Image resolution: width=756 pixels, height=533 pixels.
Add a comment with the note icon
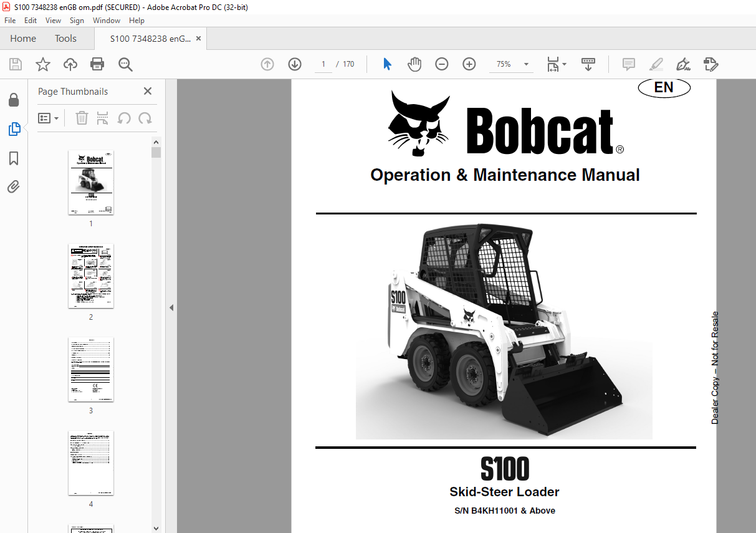click(x=629, y=64)
